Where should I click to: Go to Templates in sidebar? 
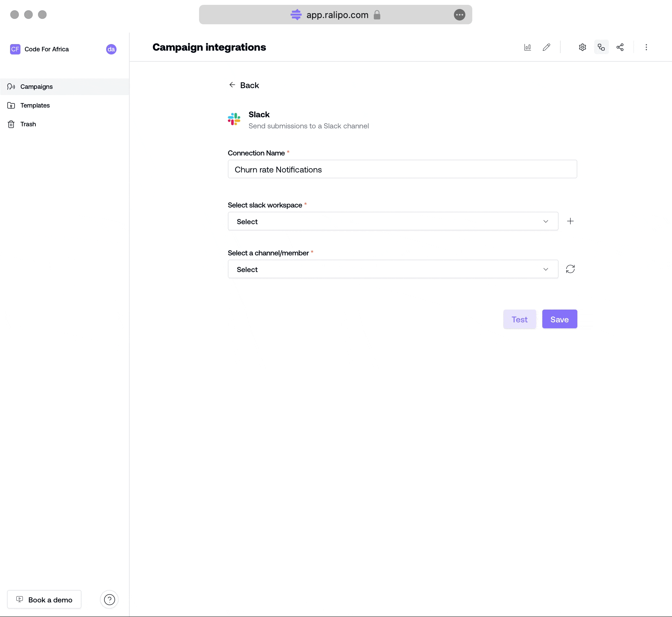click(35, 105)
